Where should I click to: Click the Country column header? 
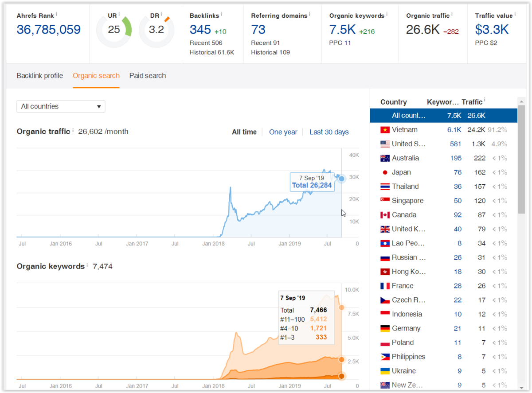coord(394,102)
